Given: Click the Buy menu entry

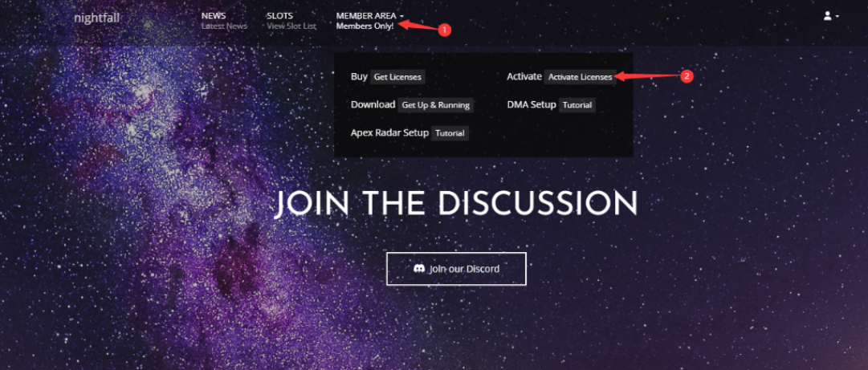Looking at the screenshot, I should tap(359, 76).
